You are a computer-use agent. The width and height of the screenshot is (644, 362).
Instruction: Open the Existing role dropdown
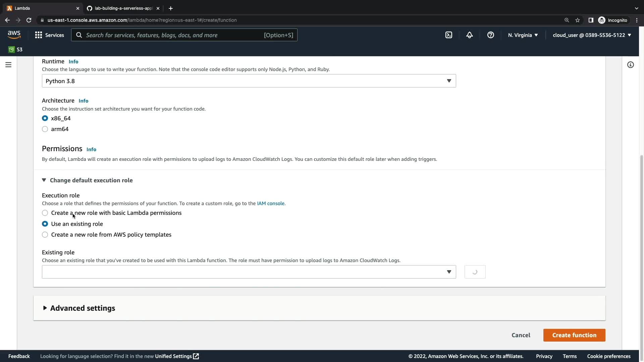coord(249,272)
